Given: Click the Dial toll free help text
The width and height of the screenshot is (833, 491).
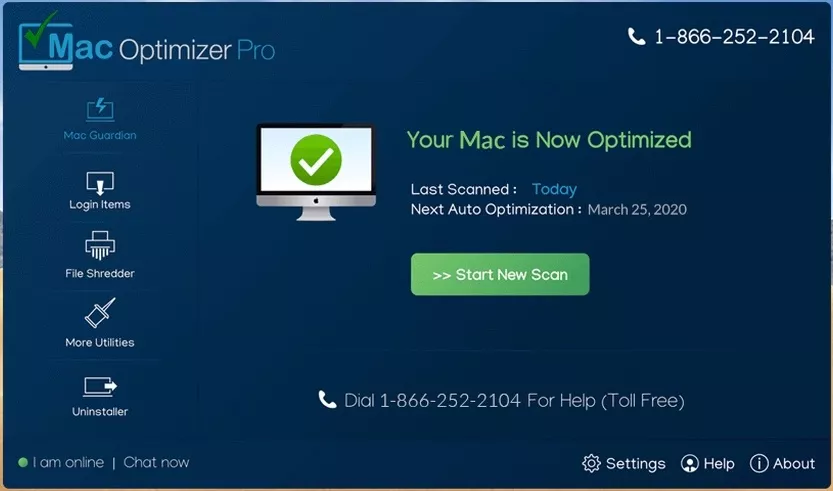Looking at the screenshot, I should (x=514, y=401).
